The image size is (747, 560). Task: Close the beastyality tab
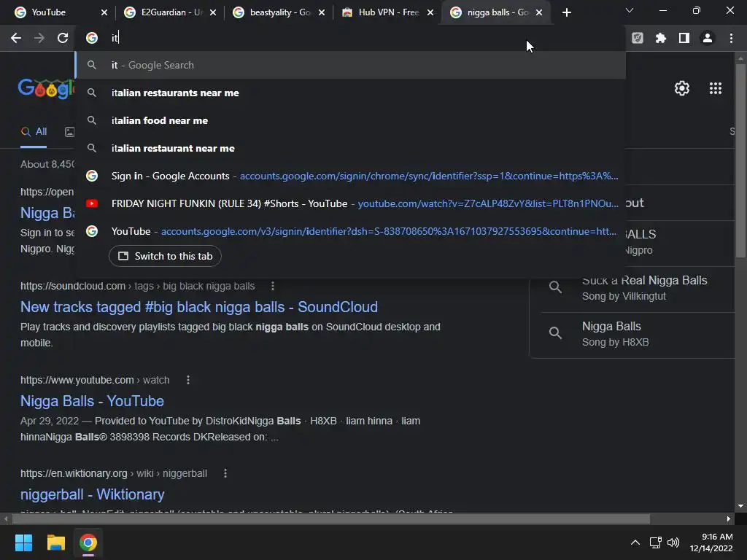(x=322, y=12)
